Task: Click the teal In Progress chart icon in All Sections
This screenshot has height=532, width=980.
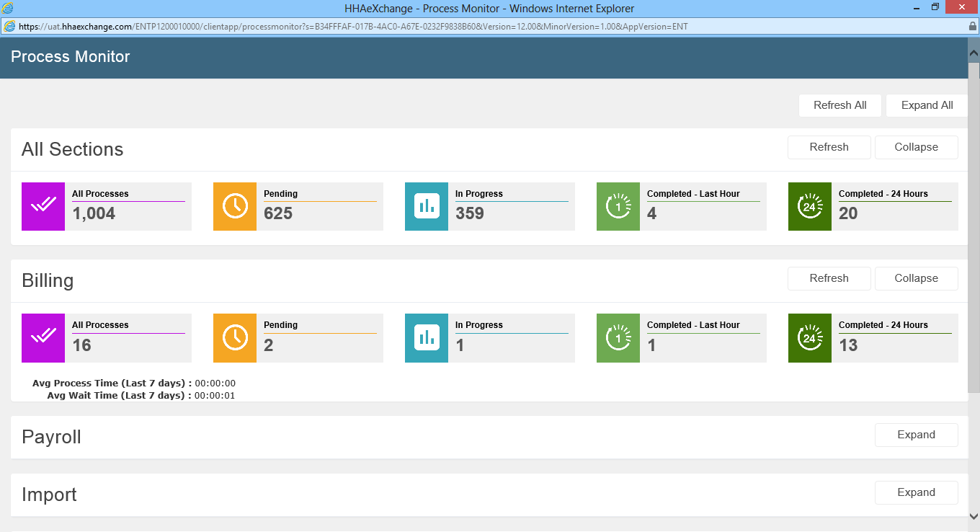Action: pyautogui.click(x=427, y=206)
